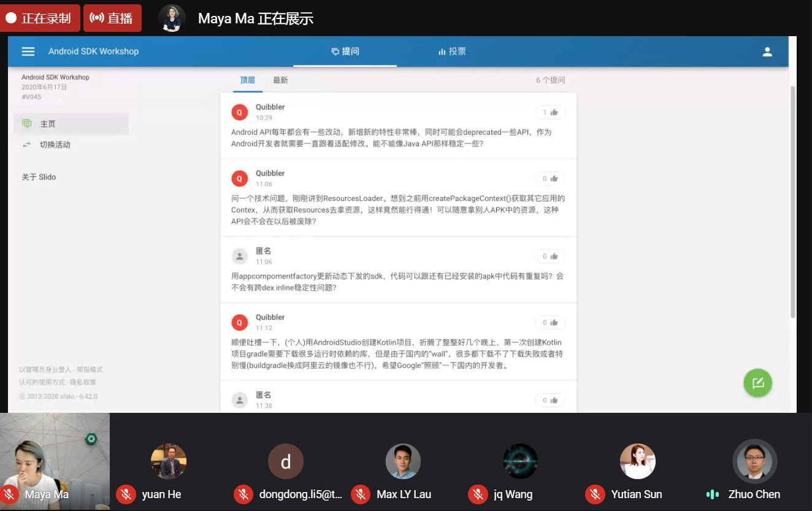
Task: Click Max LY Lau's muted microphone icon
Action: click(x=361, y=494)
